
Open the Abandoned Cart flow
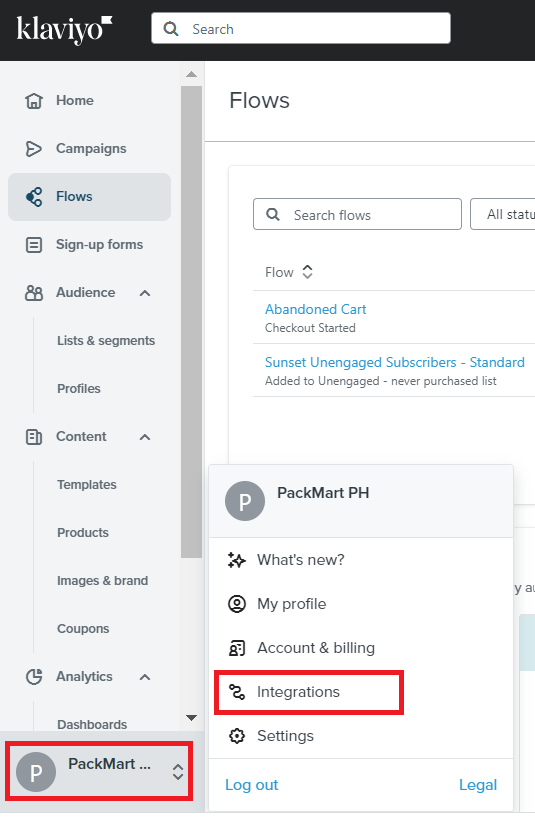tap(315, 309)
